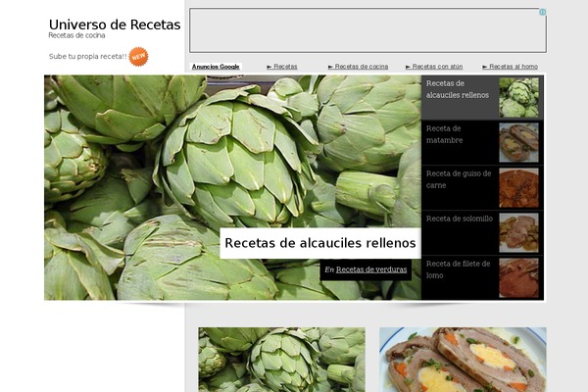Click the filete de lomo thumbnail
Image resolution: width=588 pixels, height=392 pixels.
[x=519, y=277]
